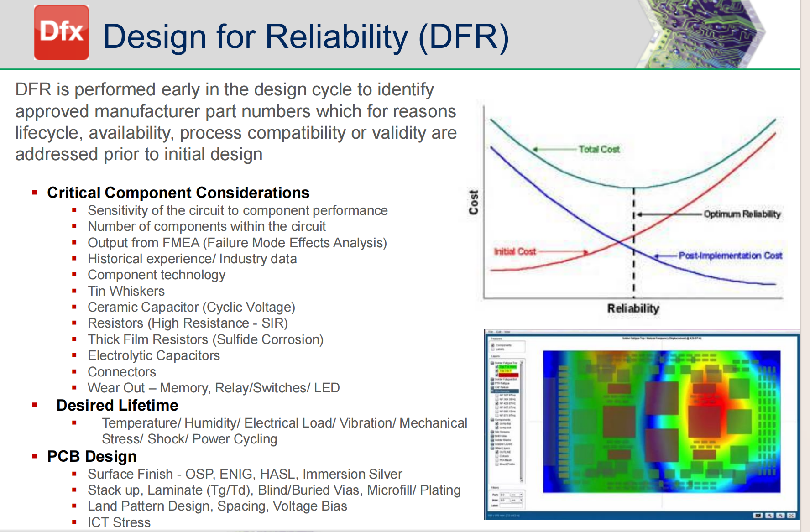
Task: Toggle the OUTLINE layer checkbox
Action: (x=497, y=452)
